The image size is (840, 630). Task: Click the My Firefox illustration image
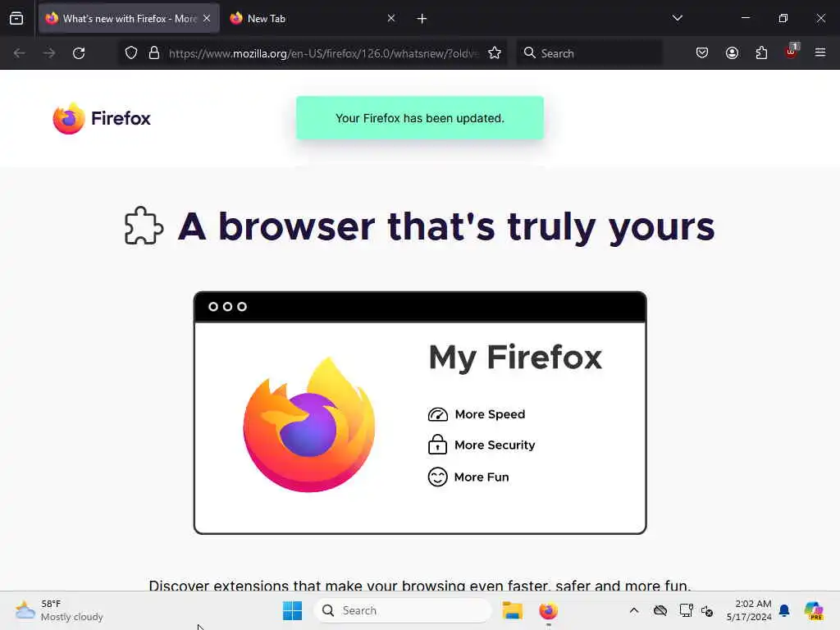click(x=420, y=413)
